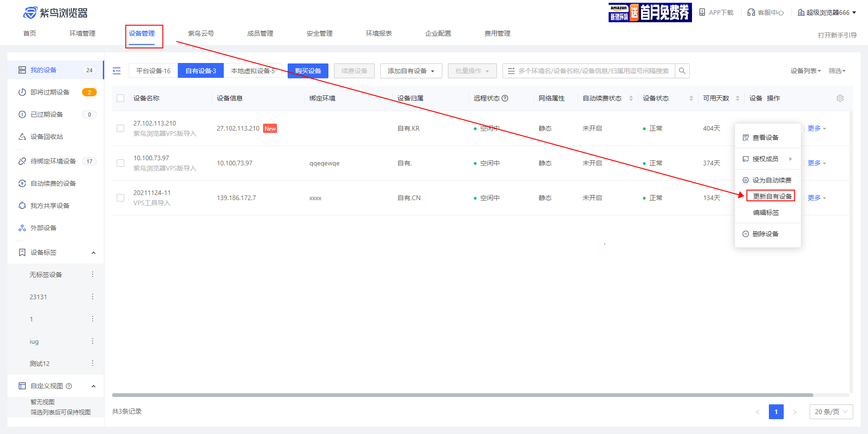This screenshot has height=434, width=868.
Task: Check the select-all checkbox in table header
Action: click(120, 98)
